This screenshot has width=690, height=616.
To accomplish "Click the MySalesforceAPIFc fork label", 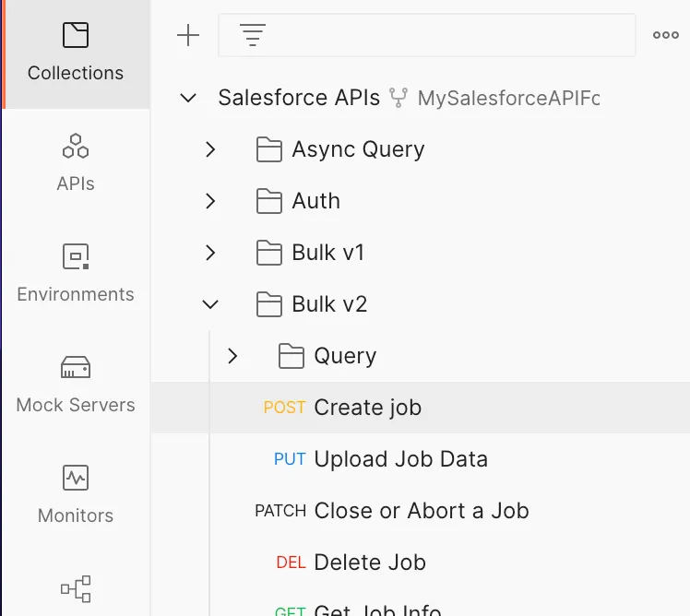I will coord(508,98).
